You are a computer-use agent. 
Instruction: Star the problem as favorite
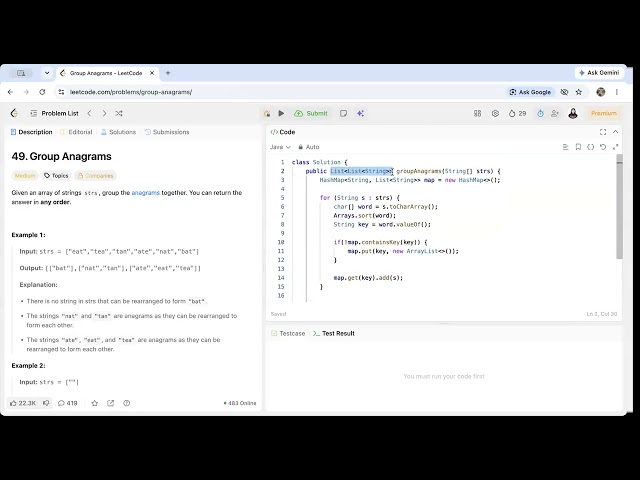point(95,403)
